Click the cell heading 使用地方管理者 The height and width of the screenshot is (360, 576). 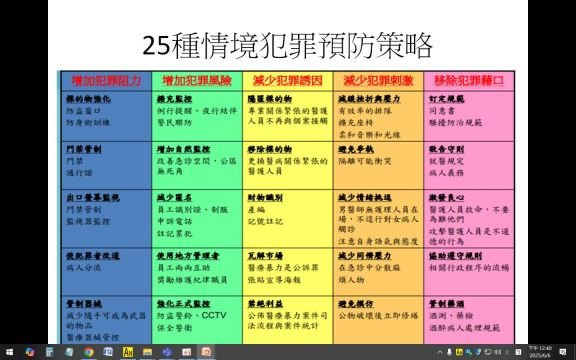pos(188,256)
